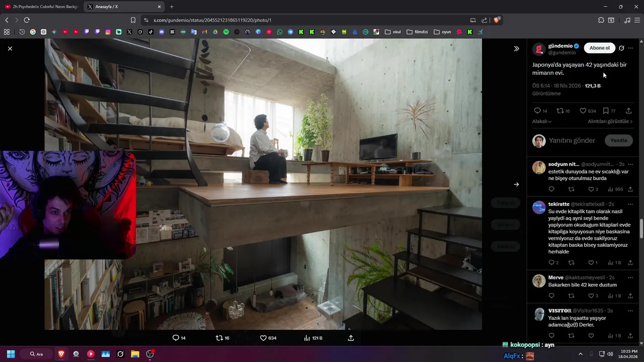Open Alıntıları görüntüle link

(x=610, y=121)
